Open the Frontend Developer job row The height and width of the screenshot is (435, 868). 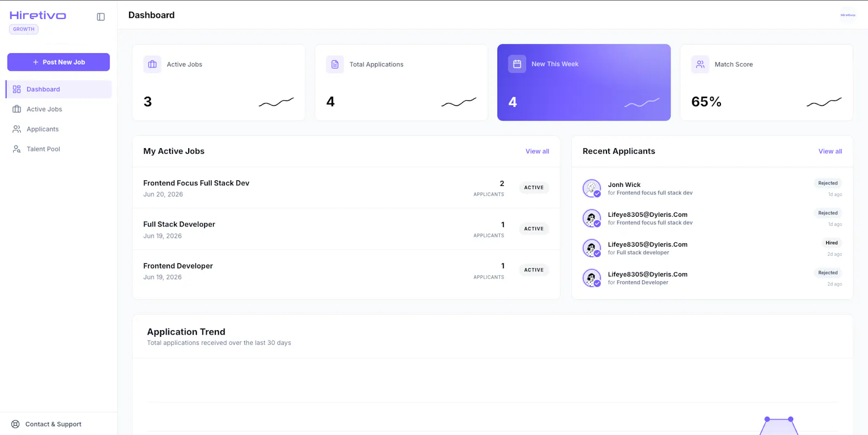(346, 270)
